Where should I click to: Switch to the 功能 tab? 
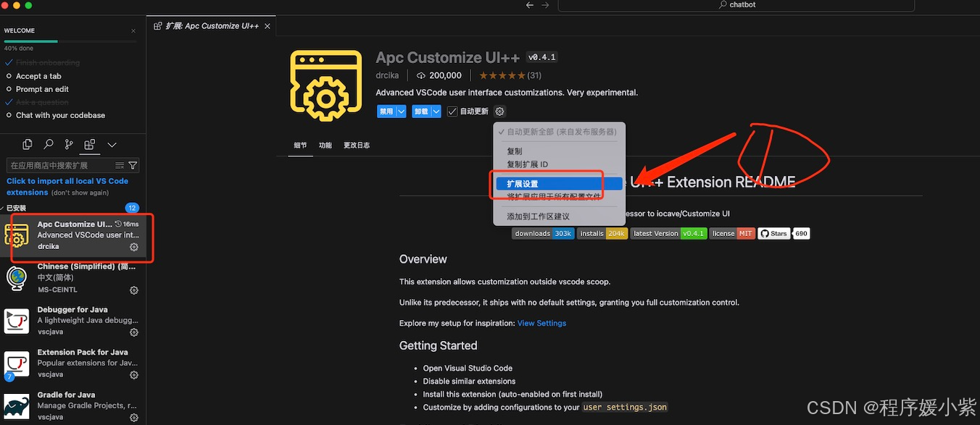[x=325, y=146]
